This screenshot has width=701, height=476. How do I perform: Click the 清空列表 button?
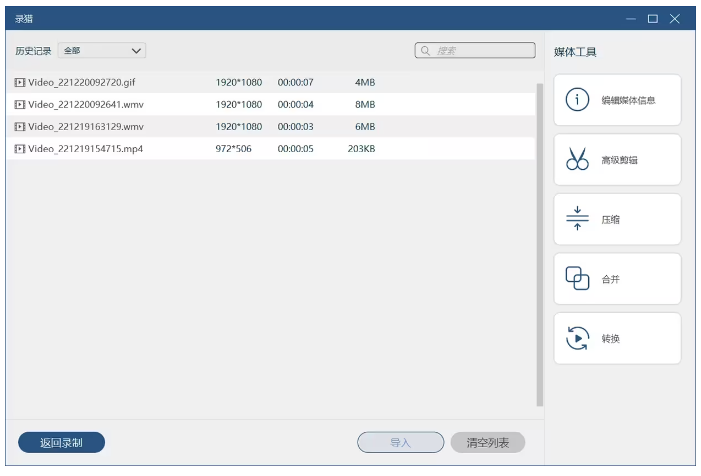click(487, 443)
